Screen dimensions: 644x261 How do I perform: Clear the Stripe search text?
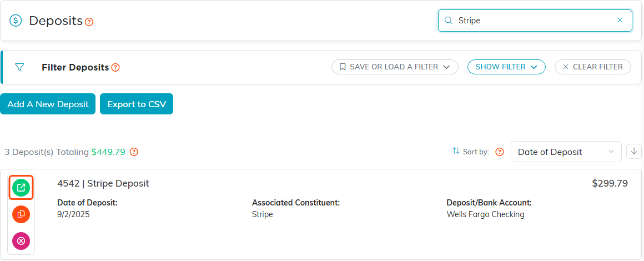tap(620, 20)
